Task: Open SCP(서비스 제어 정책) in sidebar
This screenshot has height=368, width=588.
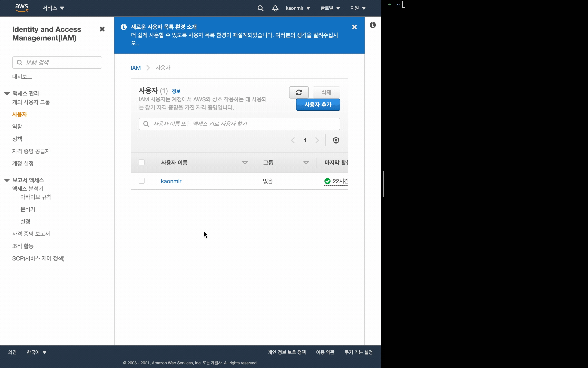Action: [x=38, y=258]
